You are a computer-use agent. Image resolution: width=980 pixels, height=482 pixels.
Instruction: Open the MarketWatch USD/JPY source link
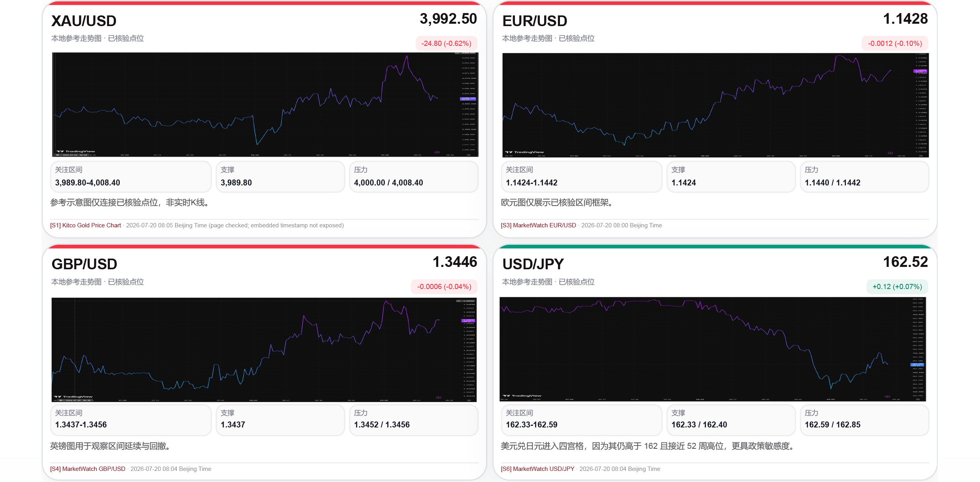click(x=537, y=469)
